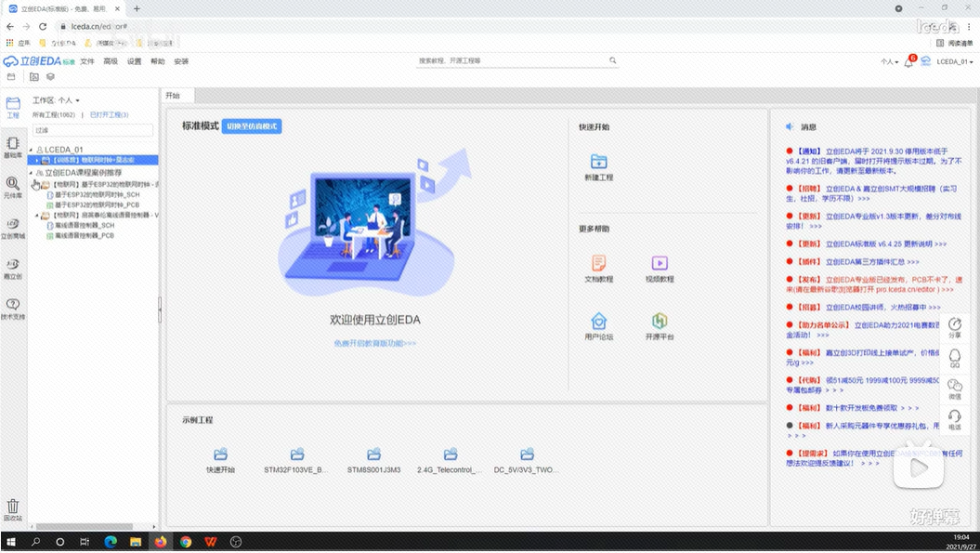Open the 文档教程 document tutorial

pos(599,269)
